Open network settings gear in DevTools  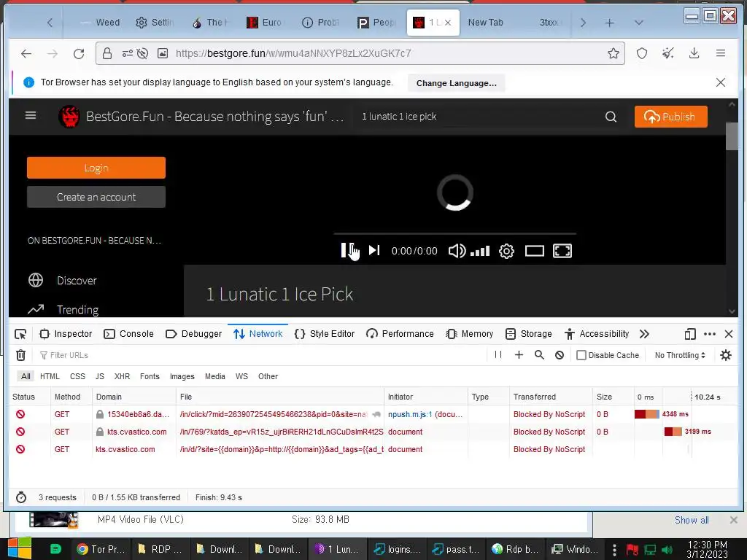tap(726, 355)
